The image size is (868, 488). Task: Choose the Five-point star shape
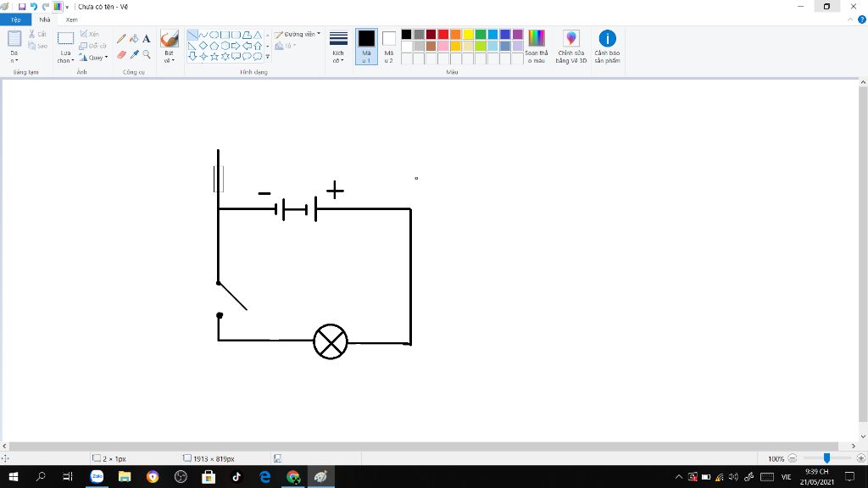point(214,56)
